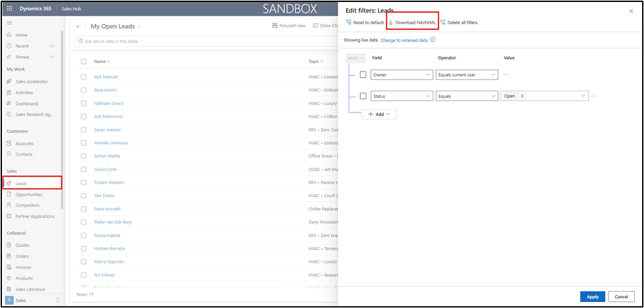This screenshot has width=644, height=308.
Task: Click the Sales Research Agent icon
Action: 9,114
